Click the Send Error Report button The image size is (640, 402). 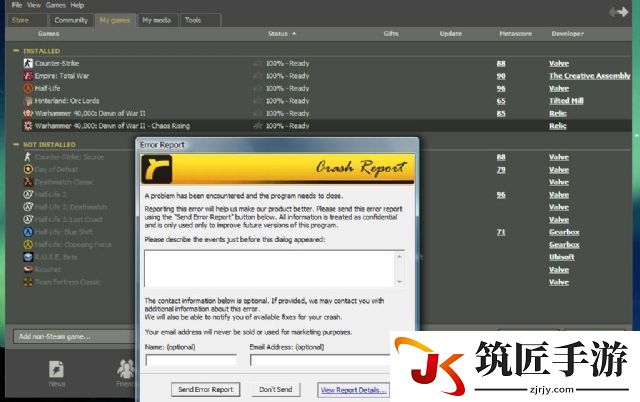click(x=206, y=389)
